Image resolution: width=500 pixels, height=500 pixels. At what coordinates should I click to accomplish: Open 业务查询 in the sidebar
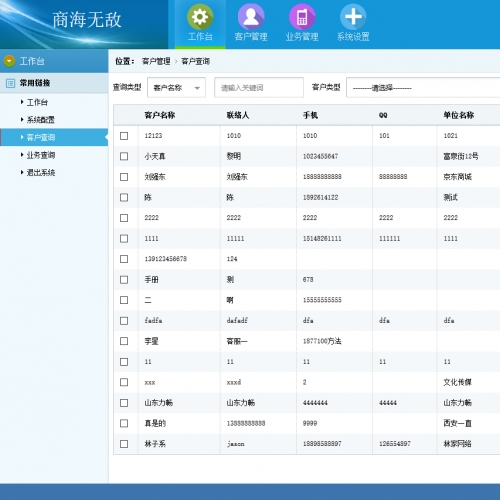(40, 155)
